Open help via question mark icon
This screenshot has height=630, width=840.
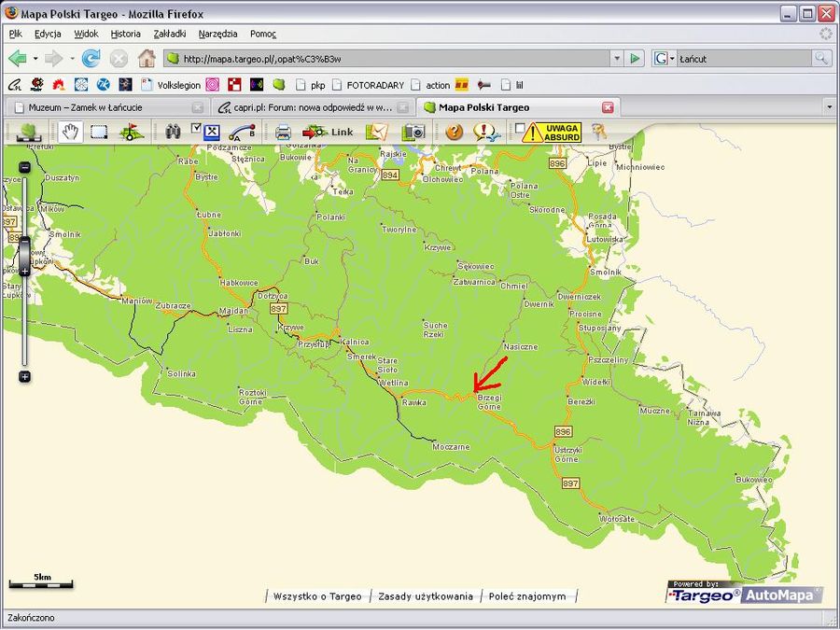[x=454, y=132]
